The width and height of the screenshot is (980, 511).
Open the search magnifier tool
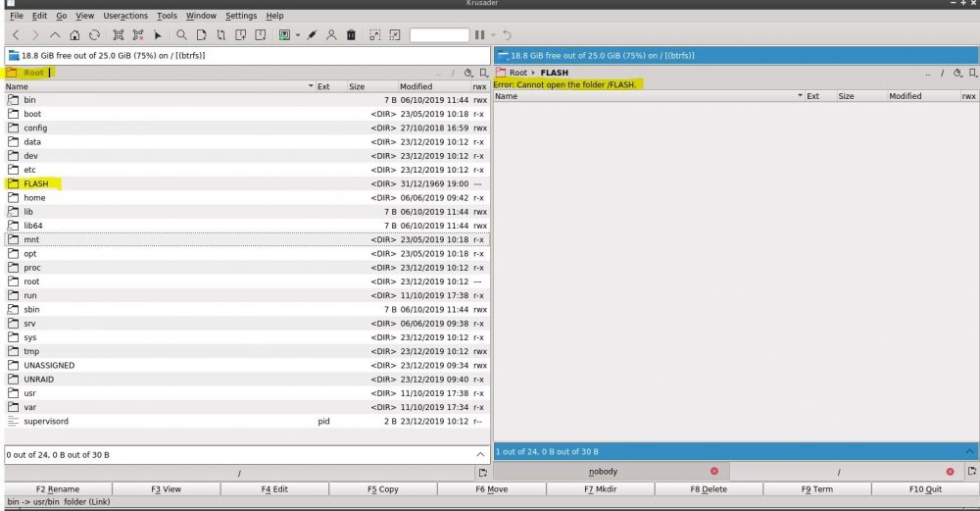pos(181,35)
